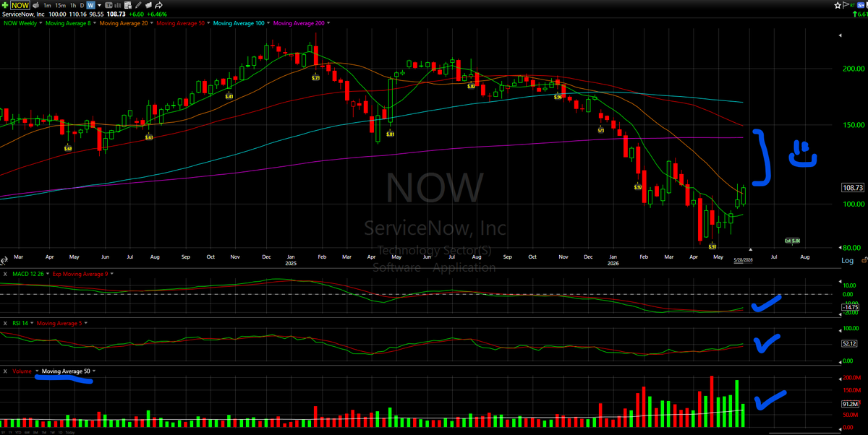Click the $.41 earnings marker
Screen dimensions: 868x435
(x=229, y=96)
